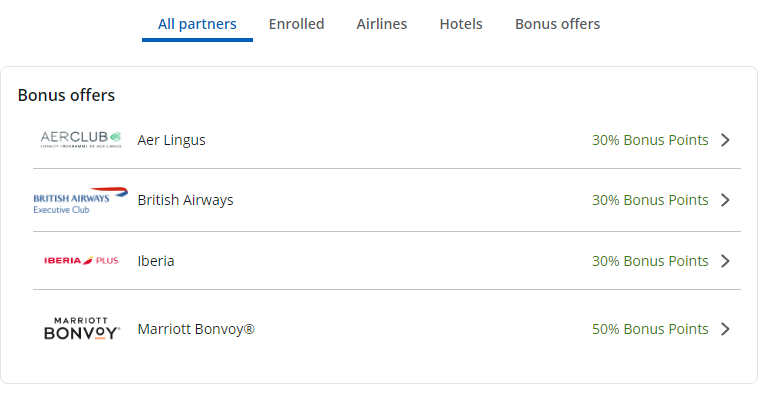Select the All partners tab
Image resolution: width=784 pixels, height=393 pixels.
click(198, 24)
